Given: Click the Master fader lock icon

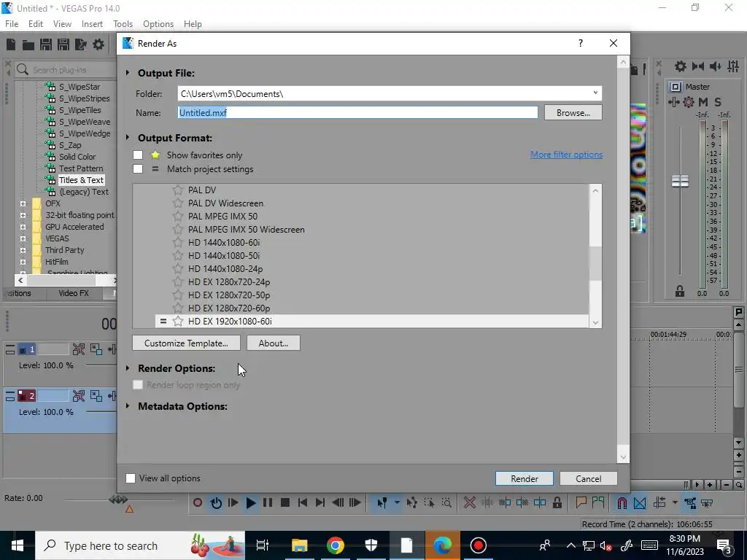Looking at the screenshot, I should [x=680, y=291].
